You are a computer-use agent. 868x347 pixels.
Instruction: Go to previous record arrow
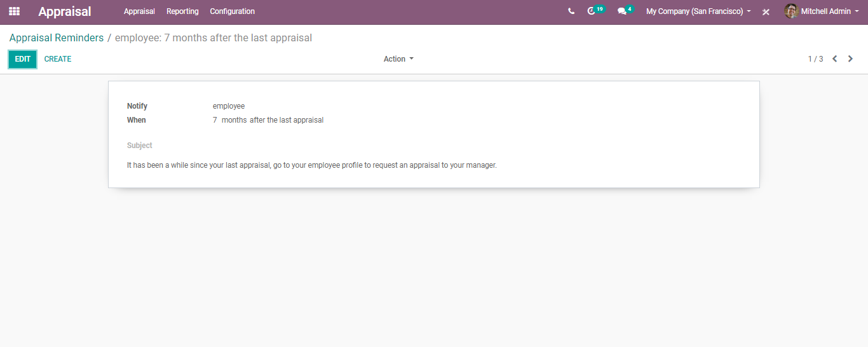[835, 59]
